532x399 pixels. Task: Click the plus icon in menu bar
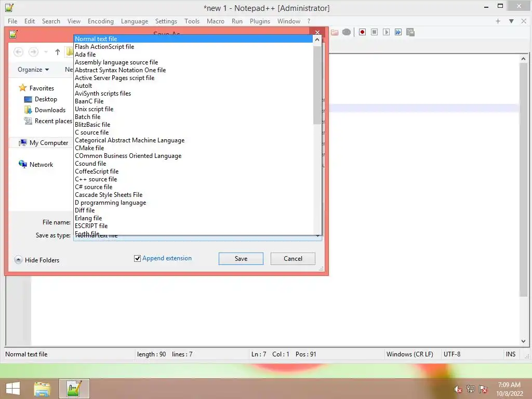[x=498, y=21]
